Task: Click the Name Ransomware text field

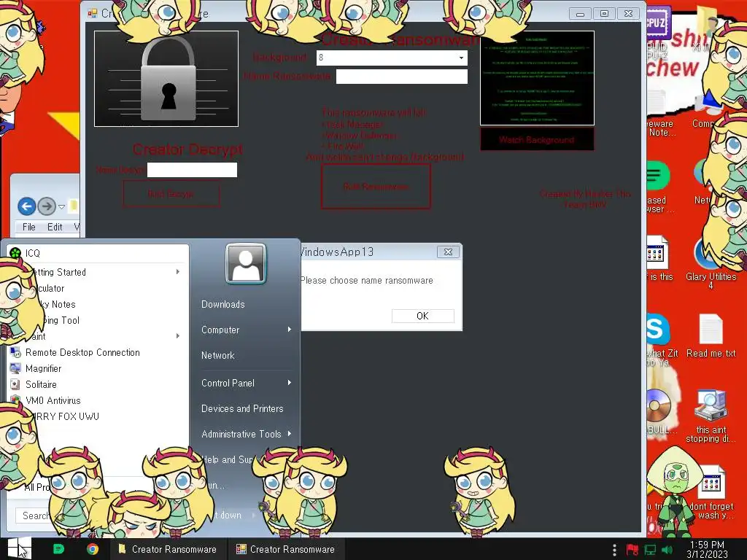Action: point(402,76)
